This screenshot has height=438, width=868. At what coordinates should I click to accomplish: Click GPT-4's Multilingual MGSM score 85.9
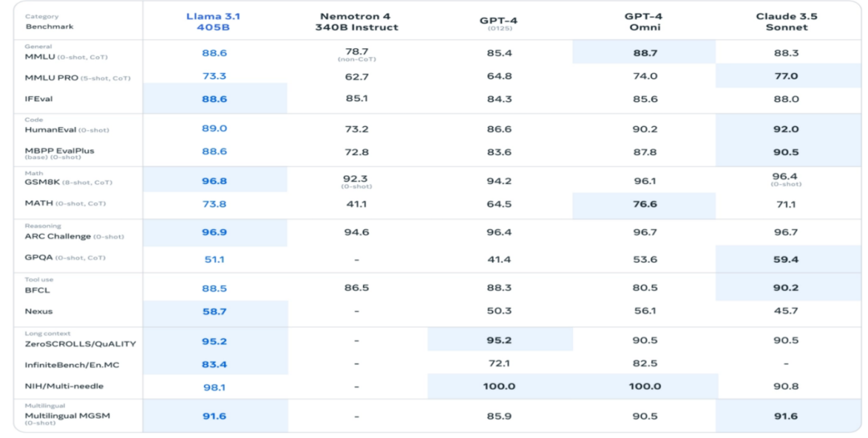499,415
